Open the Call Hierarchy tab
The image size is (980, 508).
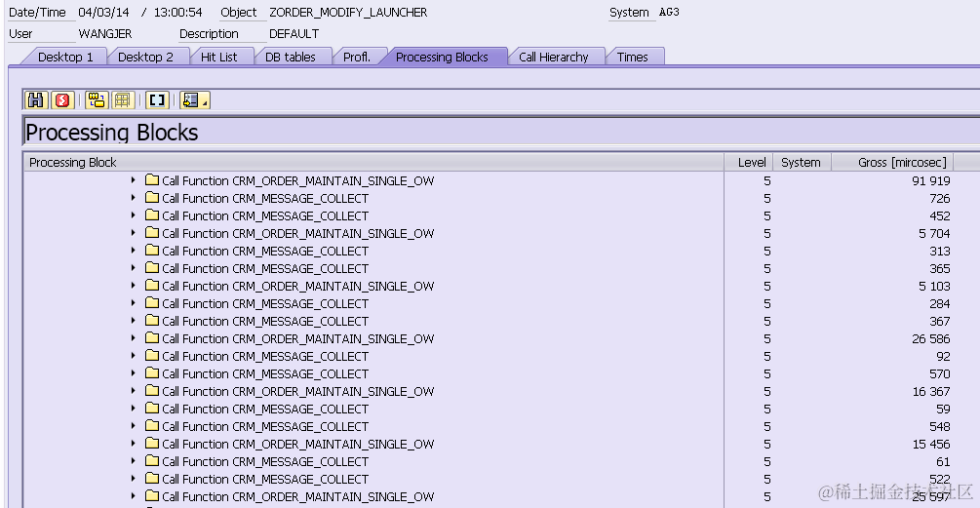[553, 57]
